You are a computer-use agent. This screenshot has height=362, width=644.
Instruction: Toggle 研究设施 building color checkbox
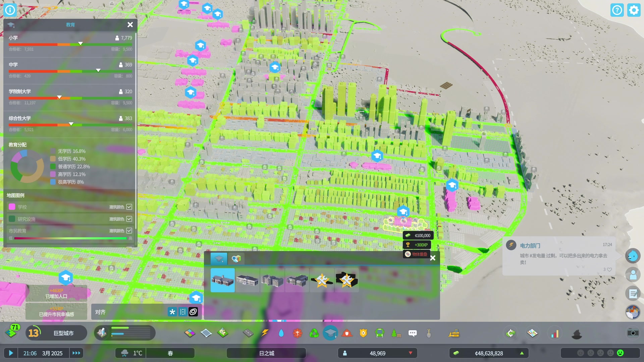[x=129, y=219]
